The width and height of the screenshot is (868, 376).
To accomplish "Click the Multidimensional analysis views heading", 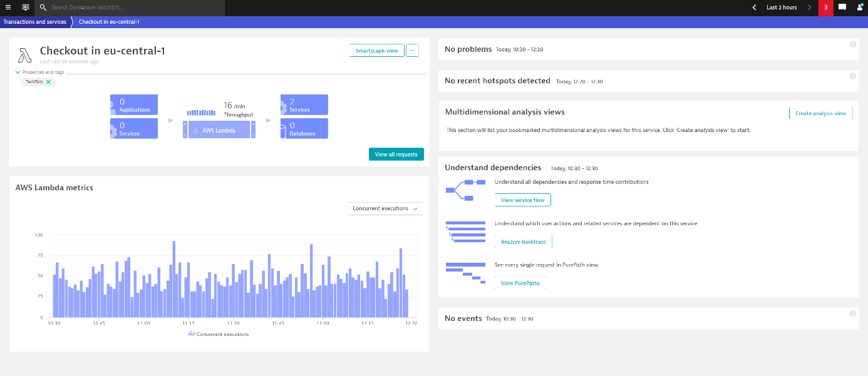I will tap(505, 112).
